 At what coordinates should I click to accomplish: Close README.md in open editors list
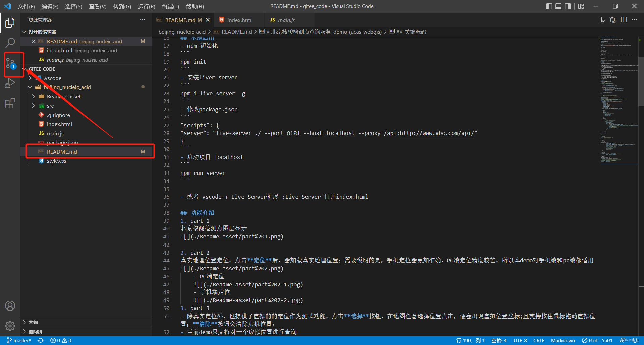[34, 41]
